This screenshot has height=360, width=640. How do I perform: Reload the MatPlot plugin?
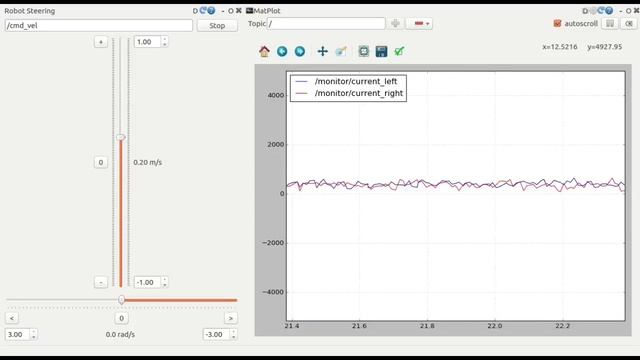pyautogui.click(x=601, y=11)
